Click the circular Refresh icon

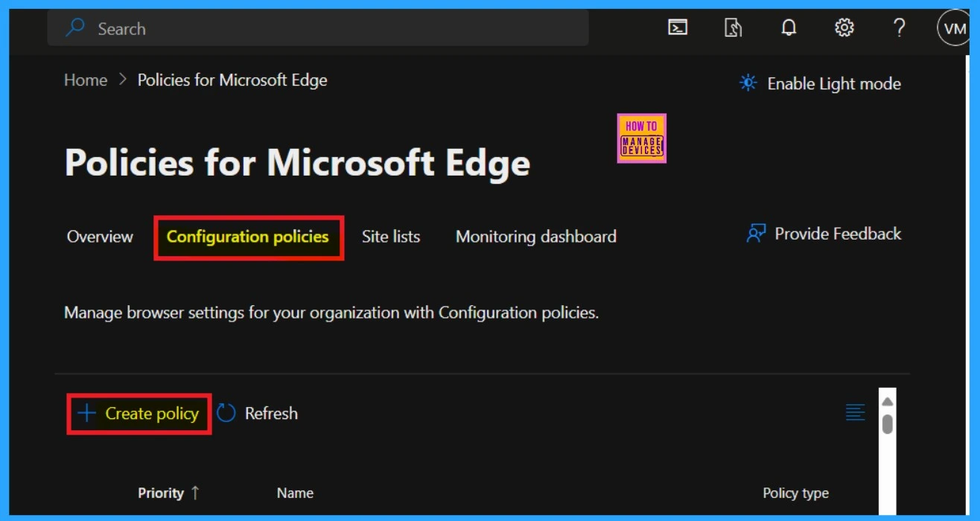click(226, 413)
